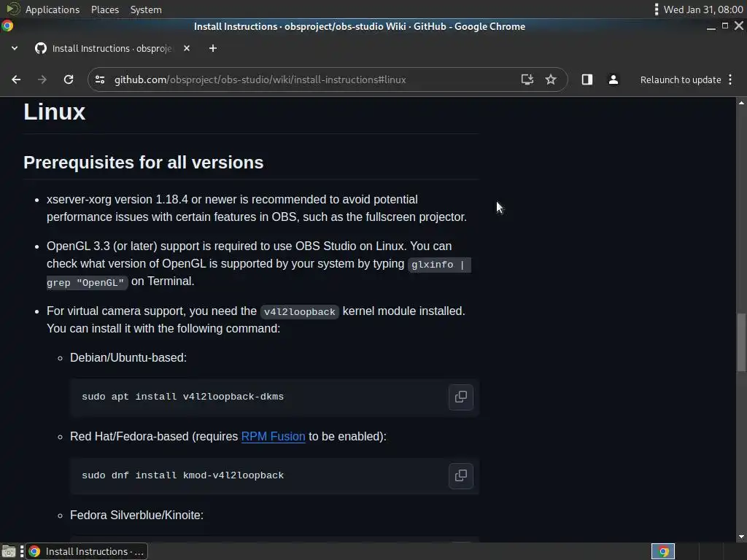747x560 pixels.
Task: Click the top panel menu dots by clock
Action: (657, 9)
